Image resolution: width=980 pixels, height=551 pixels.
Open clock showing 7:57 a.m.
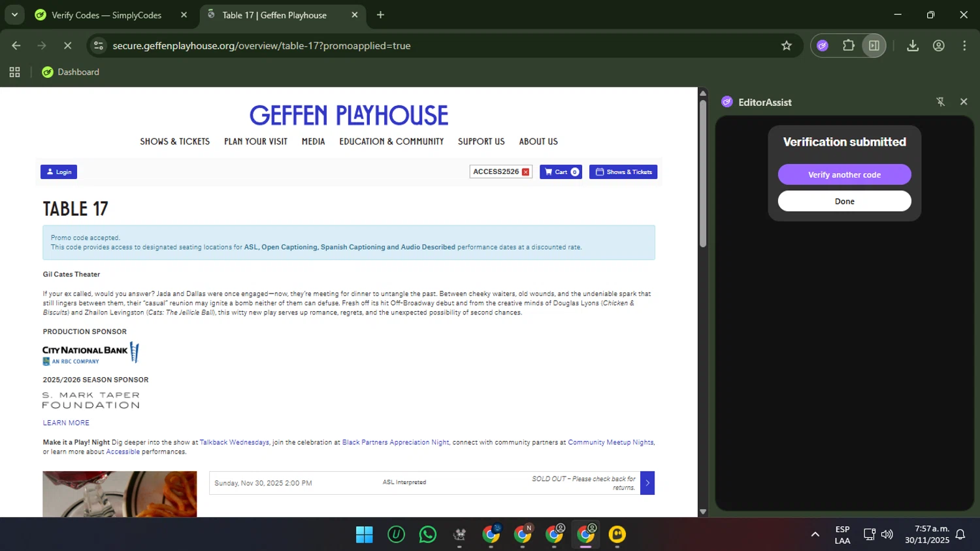point(927,535)
